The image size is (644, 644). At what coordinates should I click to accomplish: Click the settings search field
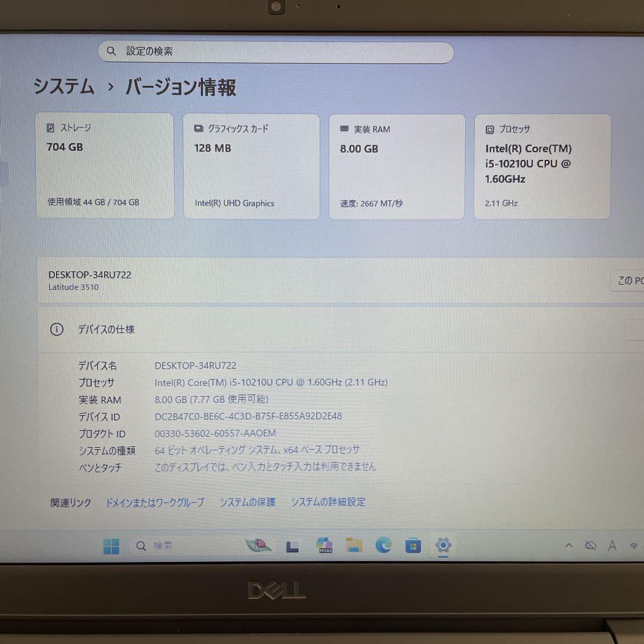click(x=275, y=52)
